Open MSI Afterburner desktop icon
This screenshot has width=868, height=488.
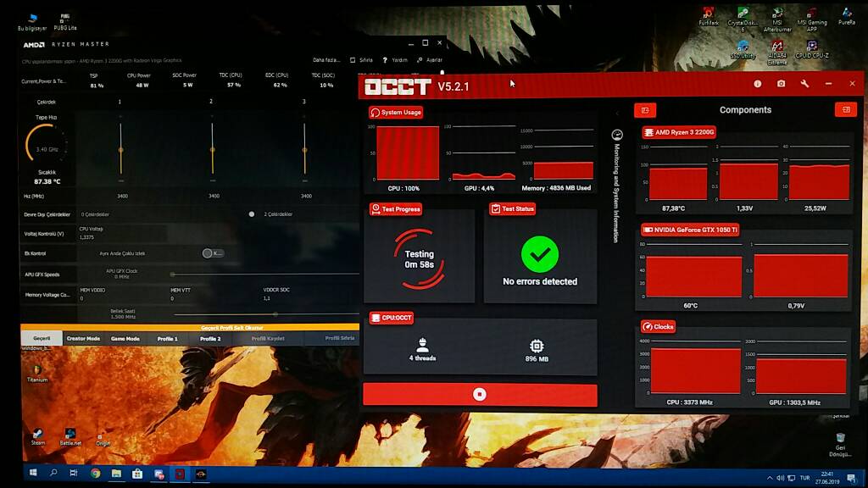coord(777,19)
